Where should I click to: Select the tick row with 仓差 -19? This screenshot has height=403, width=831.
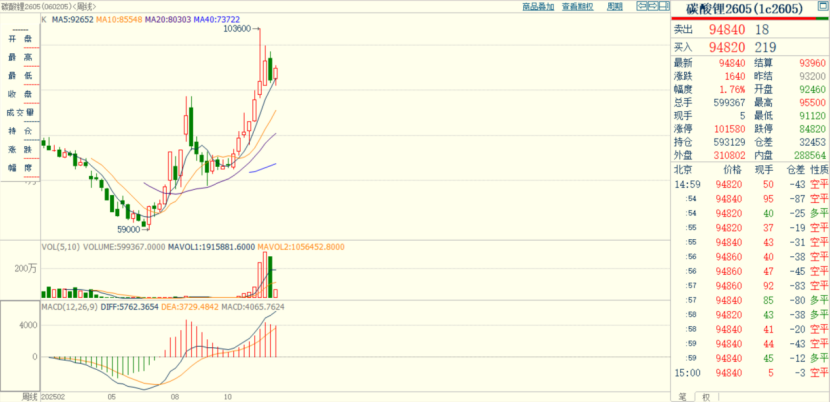(750, 228)
